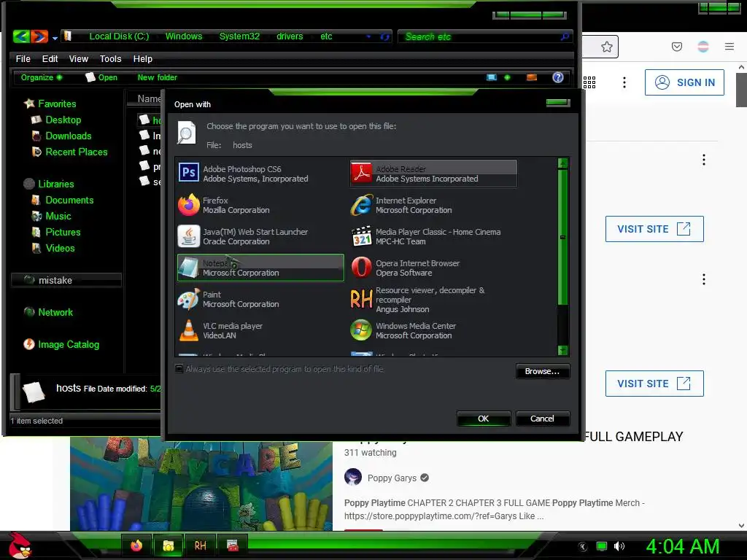
Task: Click New folder in Explorer toolbar
Action: click(x=158, y=77)
